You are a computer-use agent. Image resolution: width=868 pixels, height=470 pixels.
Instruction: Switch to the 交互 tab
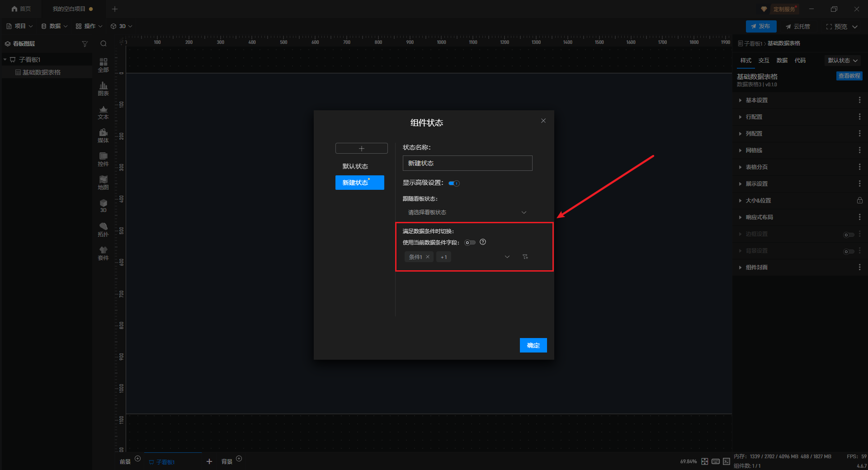point(764,61)
